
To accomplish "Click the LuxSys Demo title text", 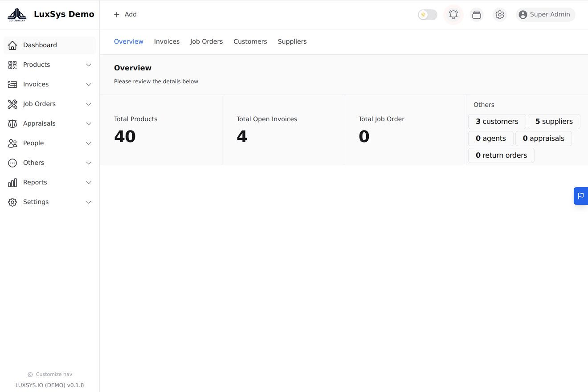I will coord(64,14).
